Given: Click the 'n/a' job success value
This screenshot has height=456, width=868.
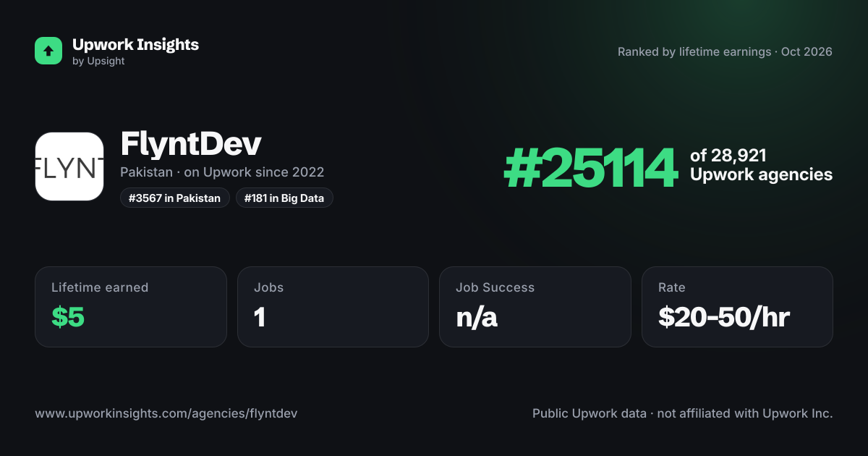Looking at the screenshot, I should point(477,317).
